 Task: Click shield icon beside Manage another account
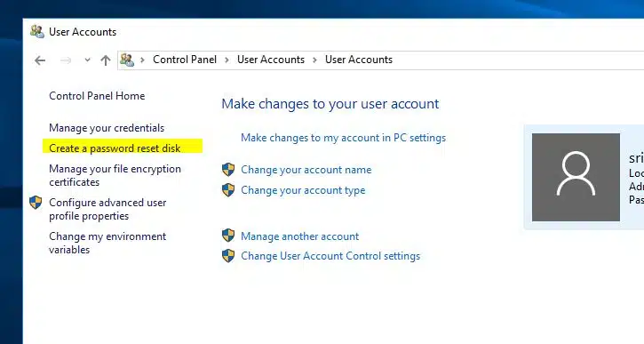(228, 236)
